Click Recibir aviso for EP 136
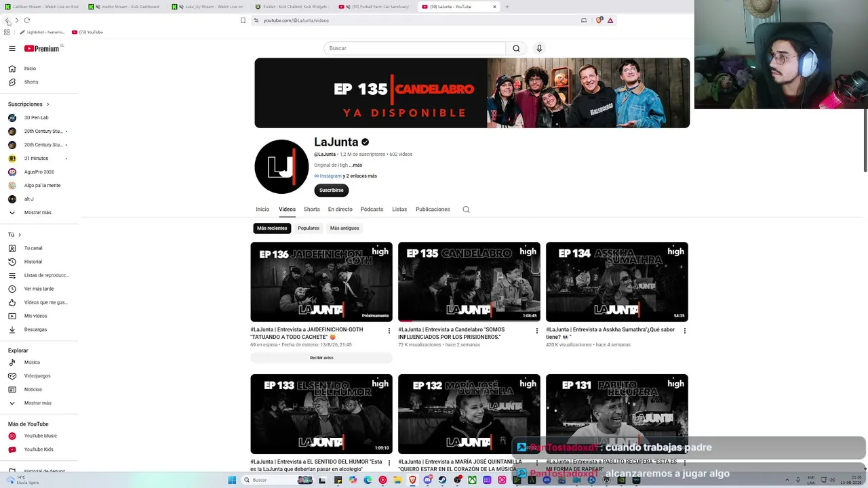 pyautogui.click(x=321, y=358)
